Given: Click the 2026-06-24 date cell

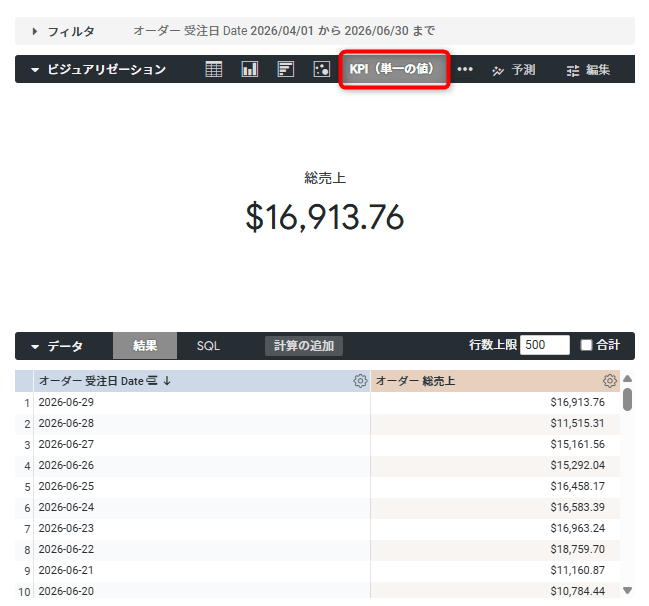Looking at the screenshot, I should point(202,507).
